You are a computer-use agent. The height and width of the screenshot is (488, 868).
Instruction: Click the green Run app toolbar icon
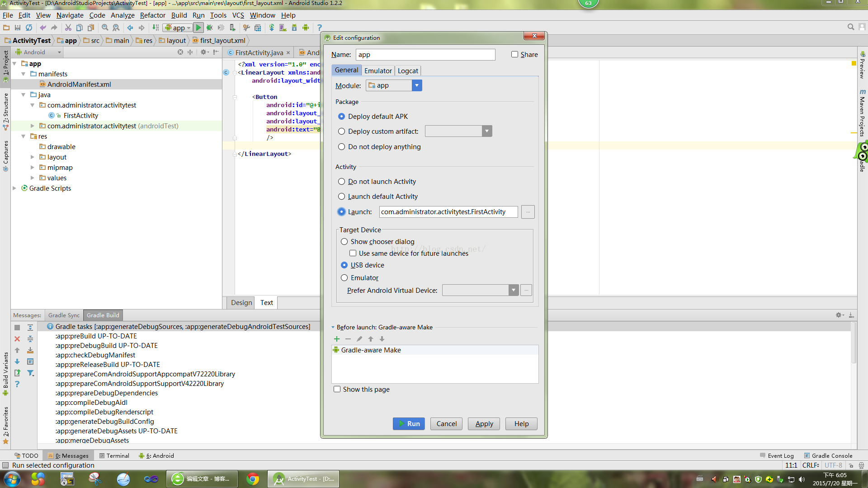click(198, 28)
